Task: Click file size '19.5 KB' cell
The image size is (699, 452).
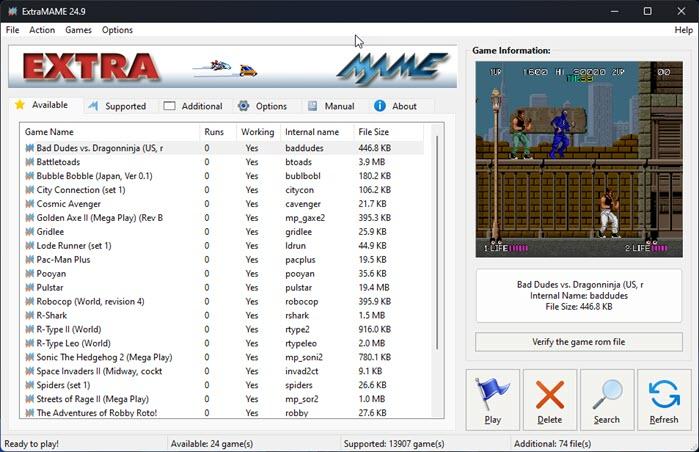Action: point(372,259)
